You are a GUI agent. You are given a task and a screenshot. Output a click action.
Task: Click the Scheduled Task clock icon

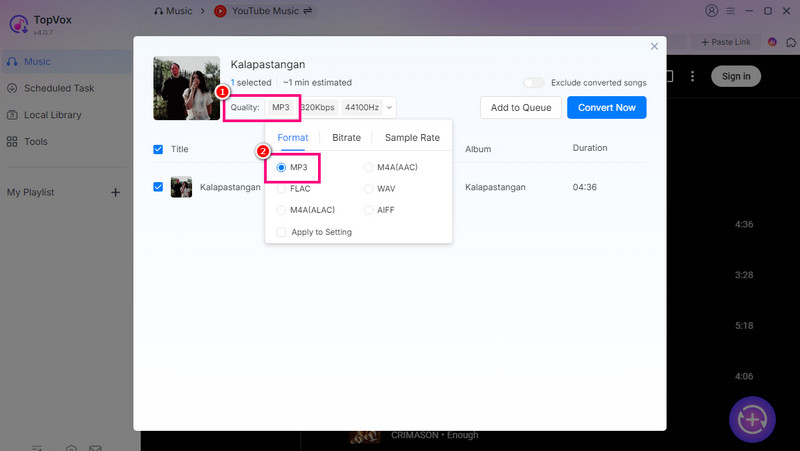click(12, 88)
